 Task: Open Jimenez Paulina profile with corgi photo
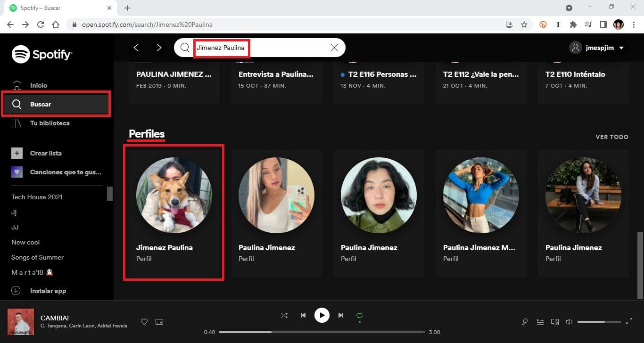(173, 212)
